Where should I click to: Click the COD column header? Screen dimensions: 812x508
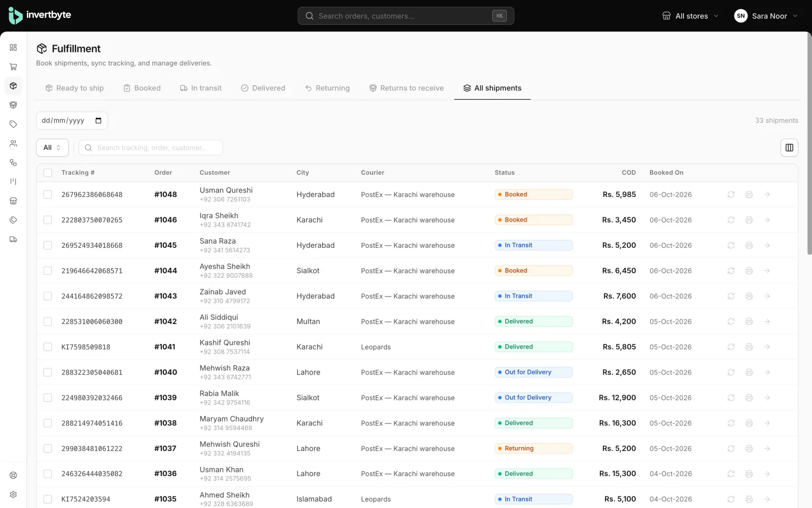coord(629,173)
